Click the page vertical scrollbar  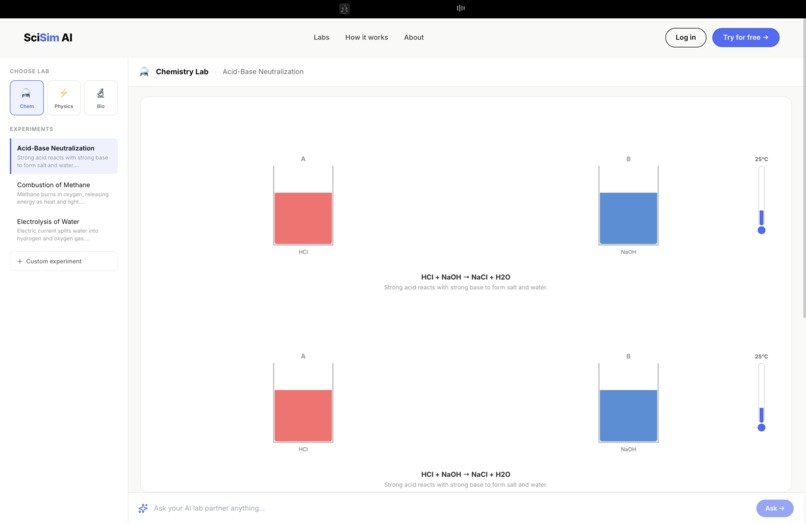[803, 170]
